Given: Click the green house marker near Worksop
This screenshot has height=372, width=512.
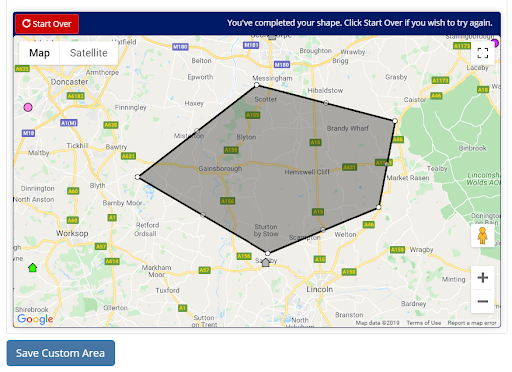Looking at the screenshot, I should coord(32,268).
